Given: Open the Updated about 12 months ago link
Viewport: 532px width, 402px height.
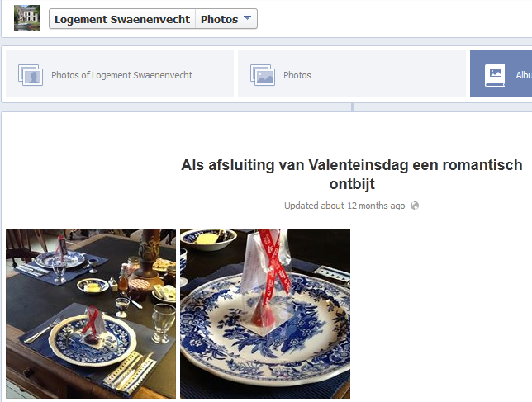Looking at the screenshot, I should point(344,206).
